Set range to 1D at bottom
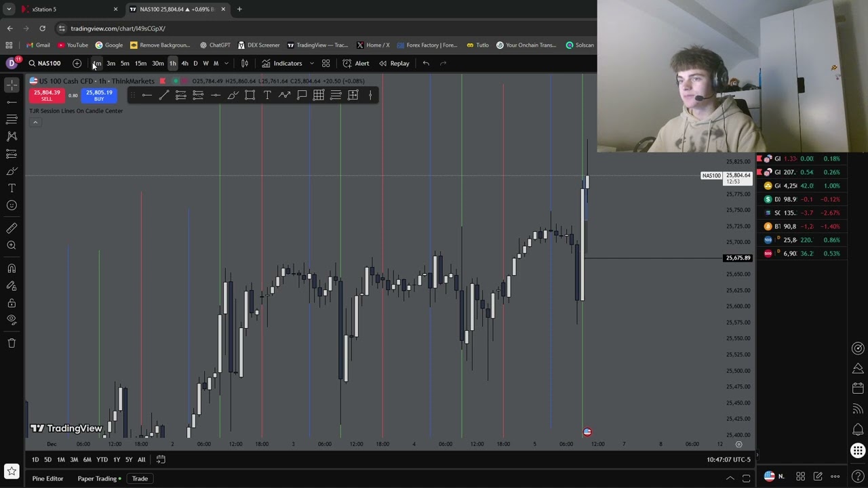This screenshot has height=488, width=868. click(35, 460)
